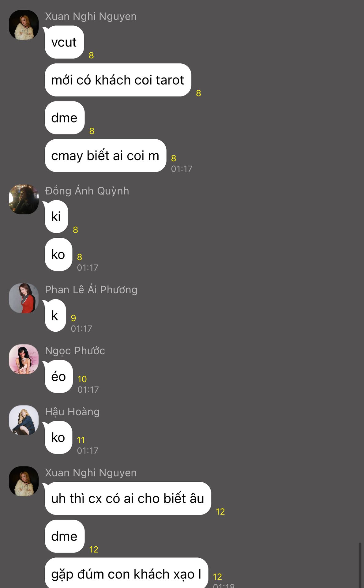This screenshot has width=364, height=588.
Task: Select Đồng Ánh Quỳnh's 'ko' message
Action: point(58,254)
